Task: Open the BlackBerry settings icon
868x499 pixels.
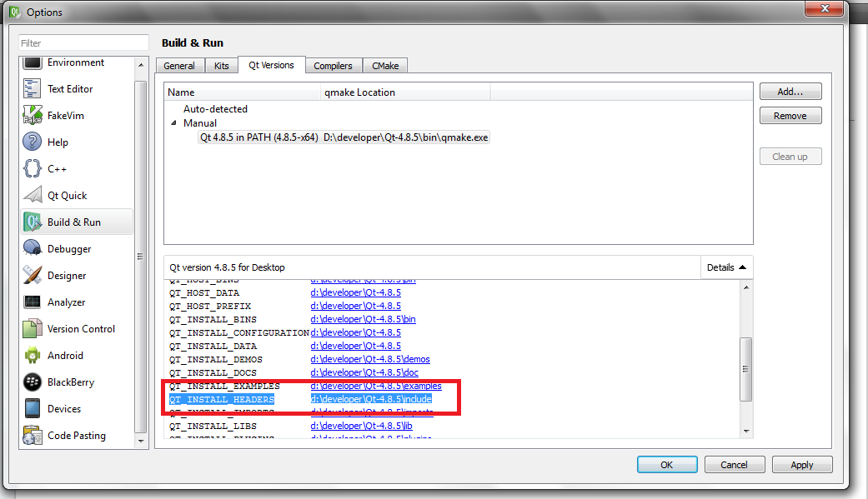Action: pos(33,382)
